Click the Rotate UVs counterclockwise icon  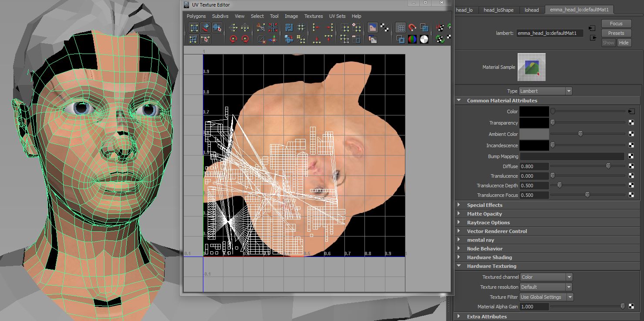[x=233, y=39]
